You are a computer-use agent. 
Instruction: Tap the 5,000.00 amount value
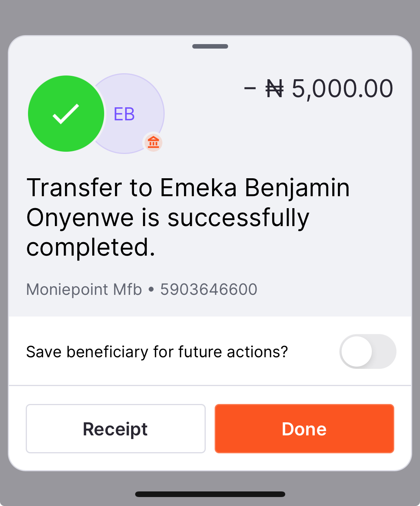click(x=342, y=89)
